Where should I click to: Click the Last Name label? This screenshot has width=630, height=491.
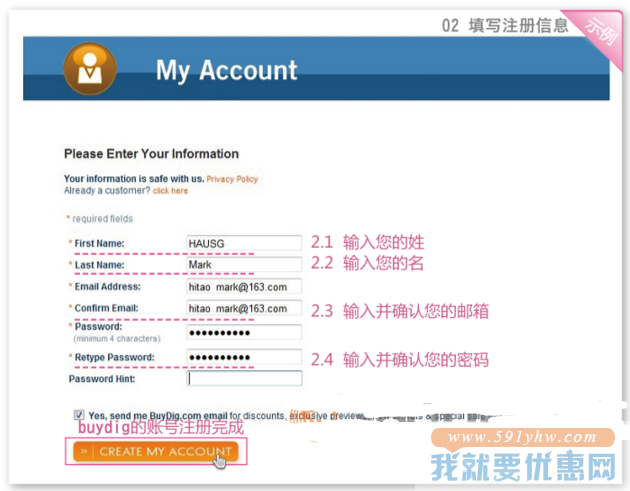click(x=100, y=265)
